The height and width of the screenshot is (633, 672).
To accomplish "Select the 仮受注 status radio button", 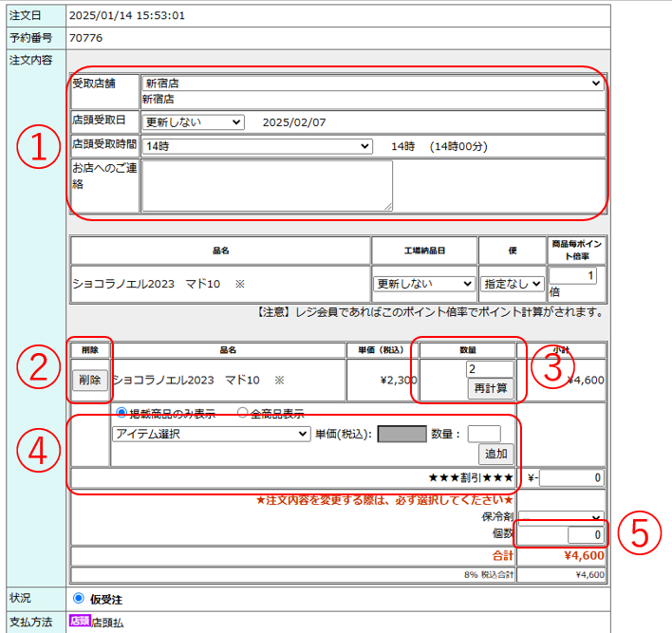I will tap(78, 599).
